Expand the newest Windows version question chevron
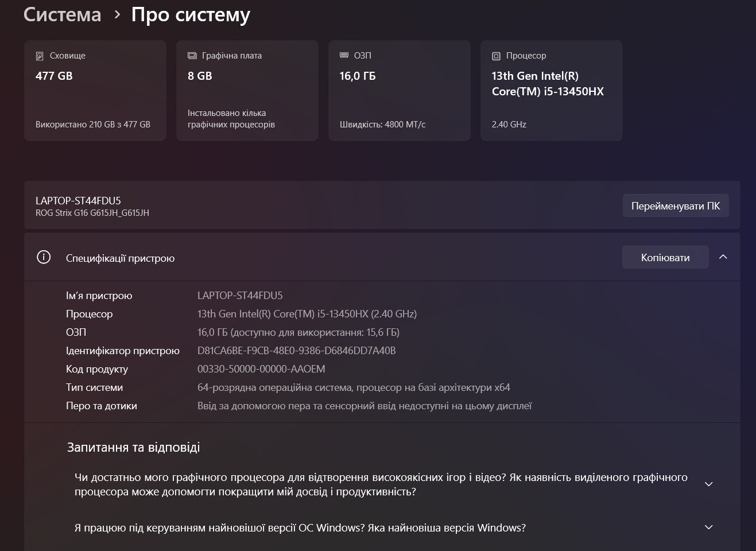The width and height of the screenshot is (756, 551). 709,527
